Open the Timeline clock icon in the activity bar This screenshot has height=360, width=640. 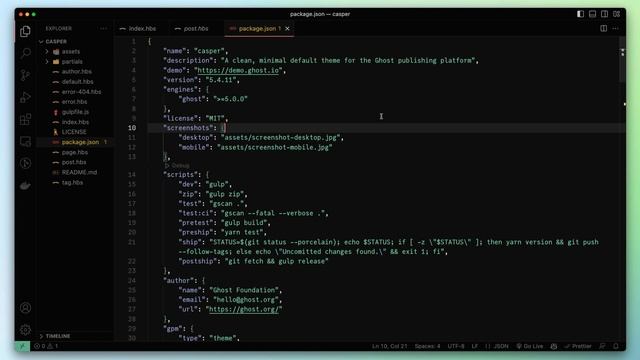[x=25, y=163]
